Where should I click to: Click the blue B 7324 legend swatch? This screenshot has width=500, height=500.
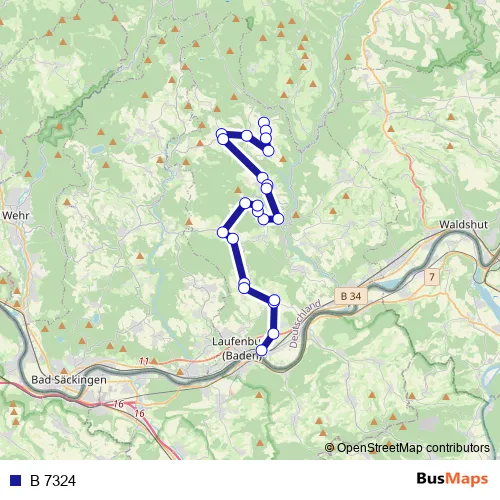pos(16,480)
